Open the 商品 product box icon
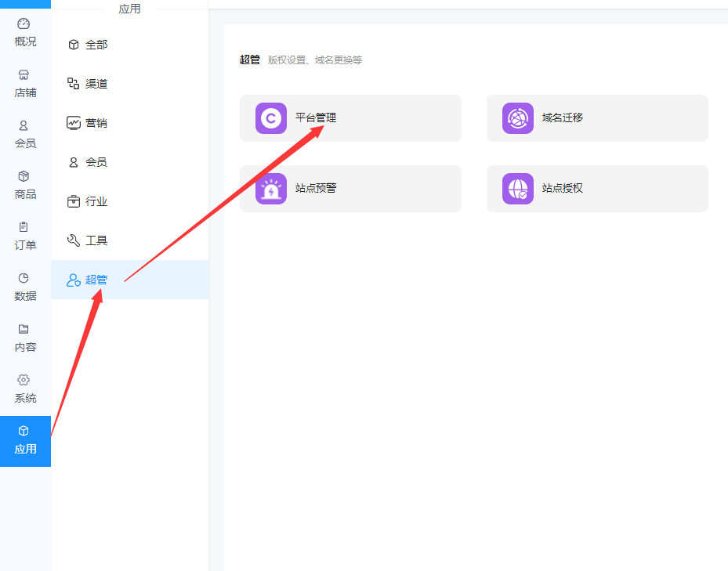728x571 pixels. pos(24,176)
